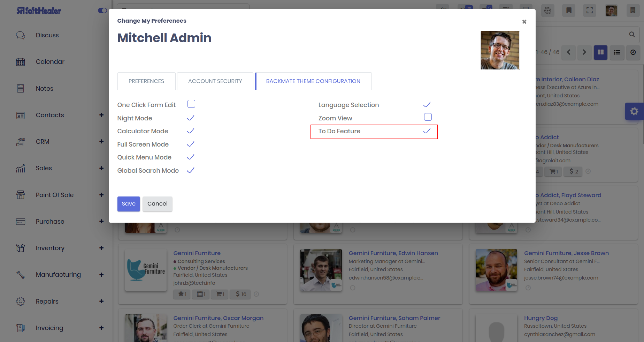Toggle the sidebar switch beside SoftHealer logo
644x342 pixels.
(x=102, y=10)
